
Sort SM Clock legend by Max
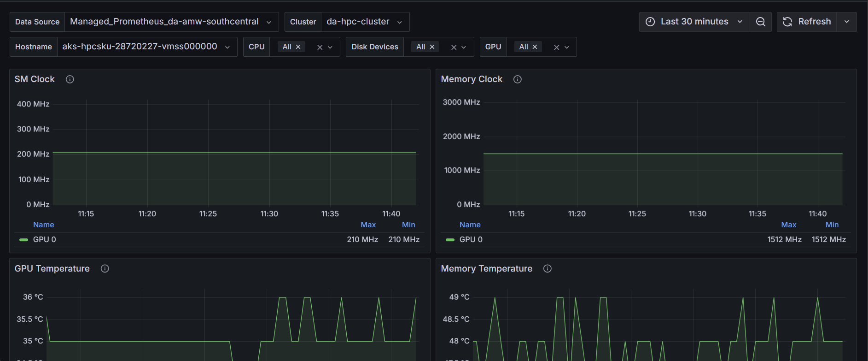click(x=368, y=225)
